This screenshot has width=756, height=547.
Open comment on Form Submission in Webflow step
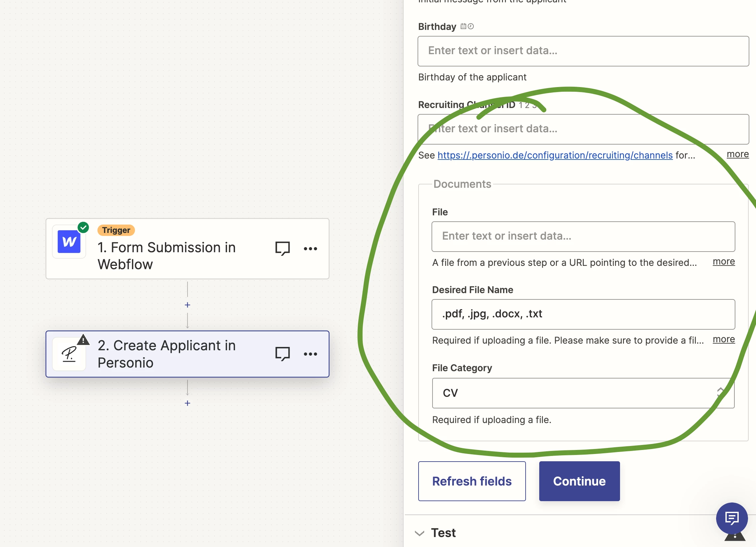click(282, 249)
